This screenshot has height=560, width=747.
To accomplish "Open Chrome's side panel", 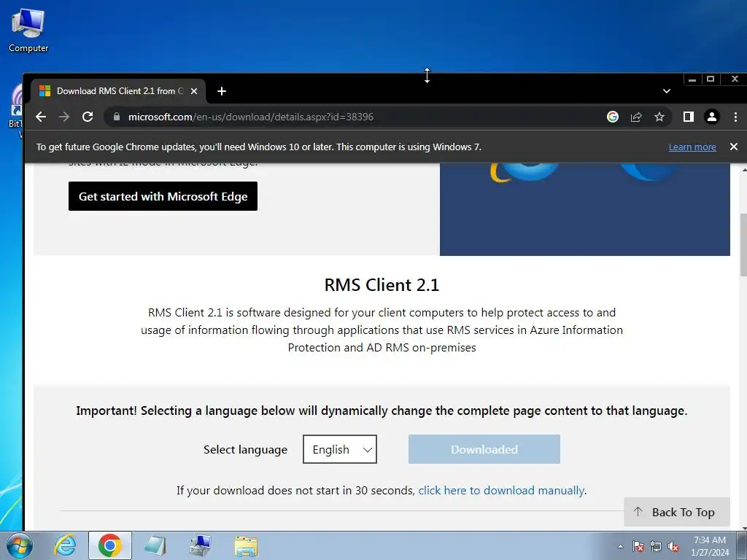I will click(x=689, y=117).
